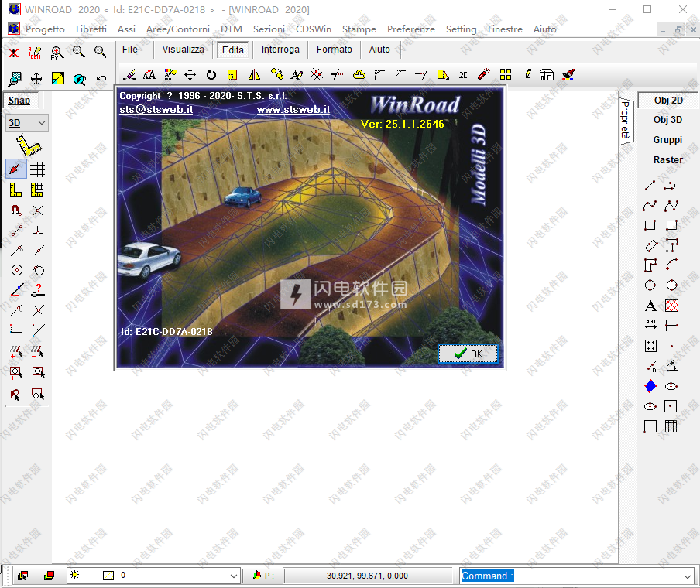The width and height of the screenshot is (700, 588).
Task: Toggle the red pencil snap mode
Action: pos(15,169)
